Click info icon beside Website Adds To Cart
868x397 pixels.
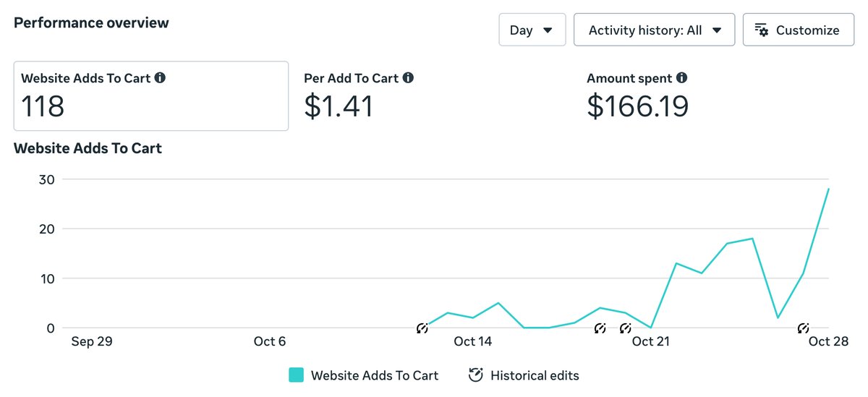(160, 77)
